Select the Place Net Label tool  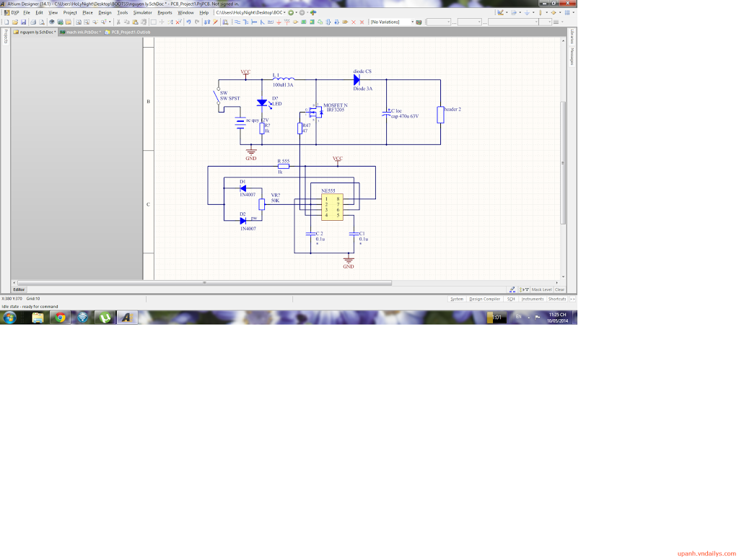click(271, 22)
